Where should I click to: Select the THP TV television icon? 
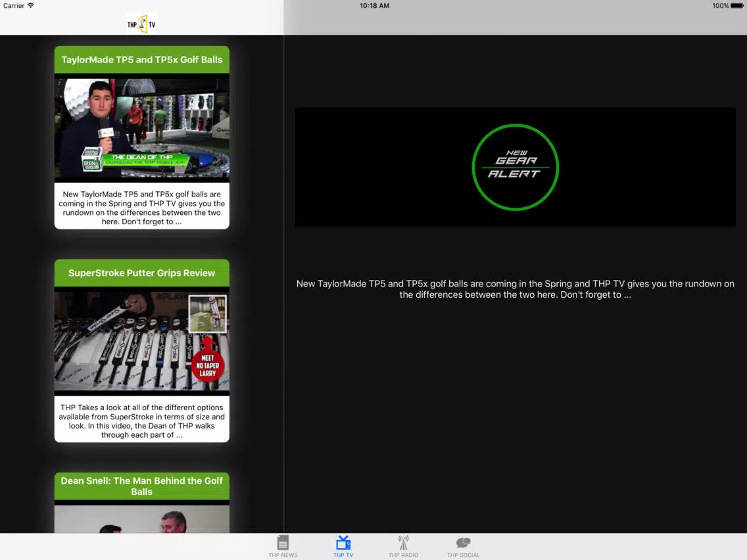coord(343,543)
